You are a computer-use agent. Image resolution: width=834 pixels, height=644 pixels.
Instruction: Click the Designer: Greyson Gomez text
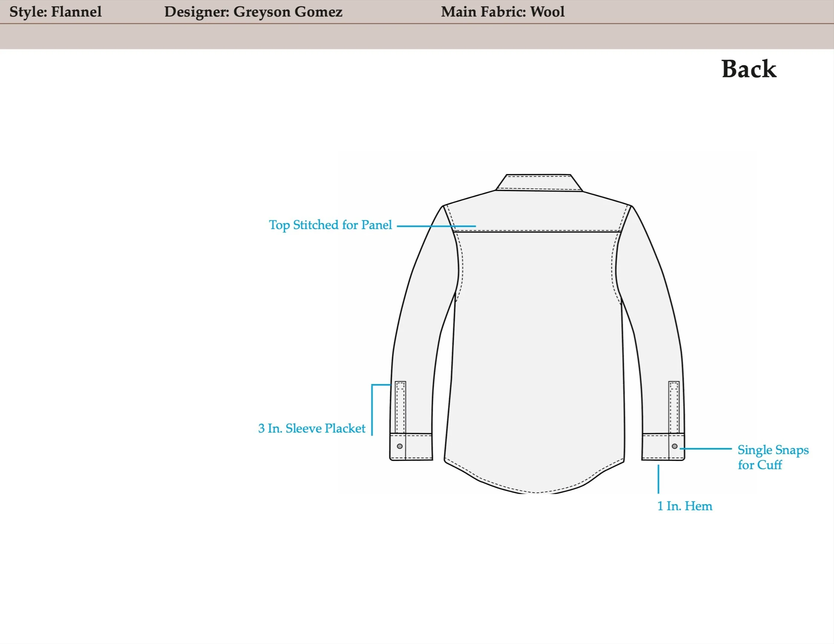pos(253,12)
